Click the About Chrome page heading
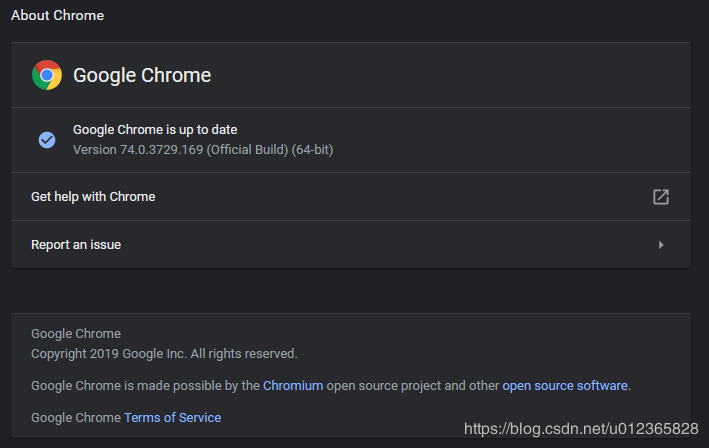Image resolution: width=709 pixels, height=448 pixels. pos(57,16)
